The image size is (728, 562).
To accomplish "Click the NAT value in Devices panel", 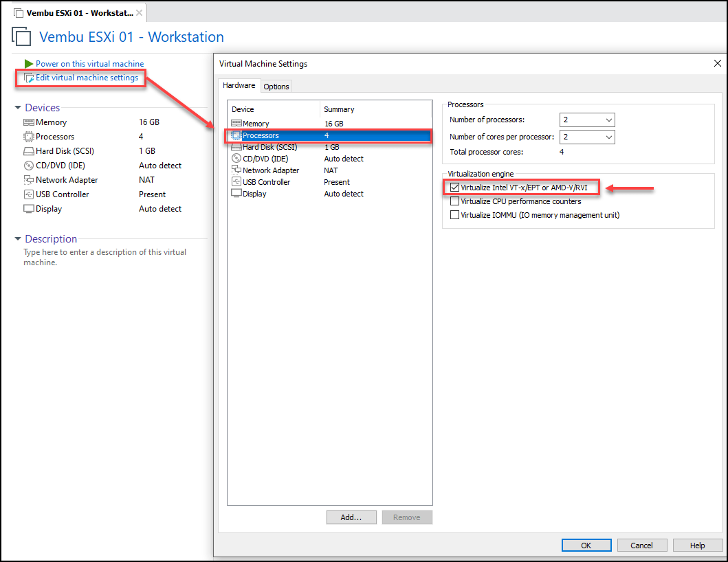I will tap(146, 180).
